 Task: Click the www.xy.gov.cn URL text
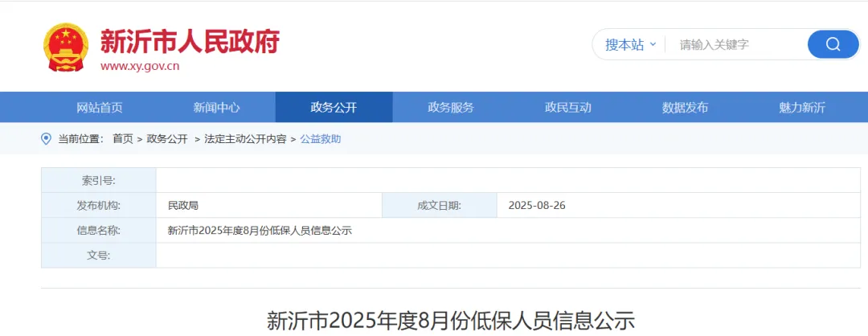pos(140,67)
